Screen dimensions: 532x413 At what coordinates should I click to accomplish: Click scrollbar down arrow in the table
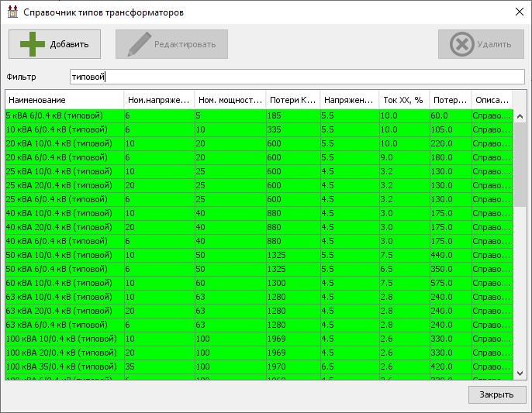[x=520, y=373]
